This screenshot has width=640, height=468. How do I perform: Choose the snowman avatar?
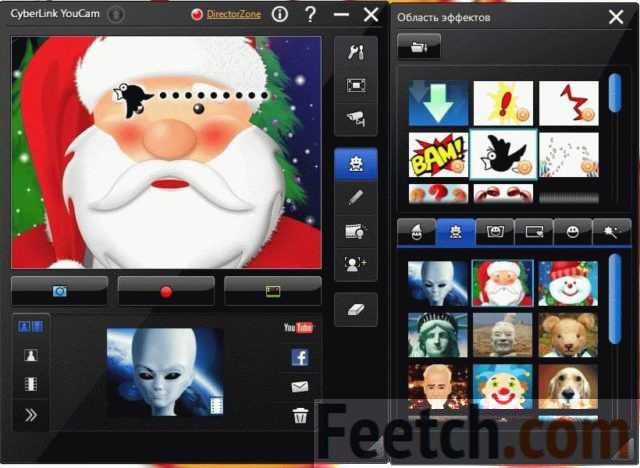pos(568,284)
